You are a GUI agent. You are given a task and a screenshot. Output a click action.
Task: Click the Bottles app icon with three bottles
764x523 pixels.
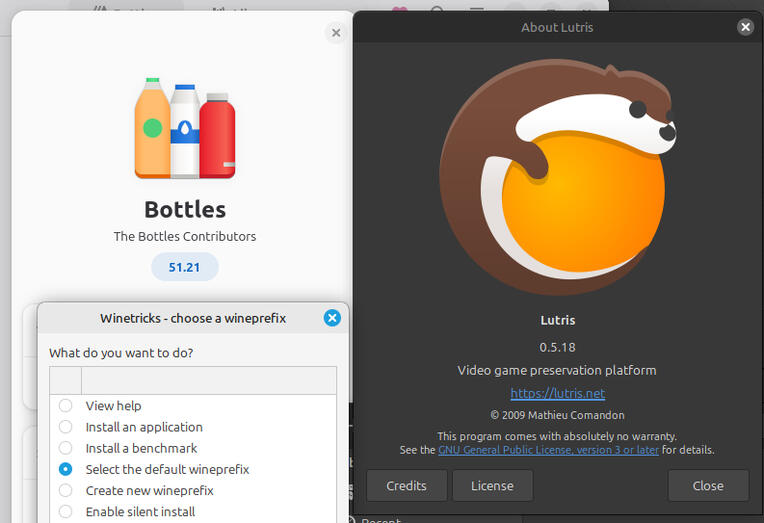tap(185, 129)
